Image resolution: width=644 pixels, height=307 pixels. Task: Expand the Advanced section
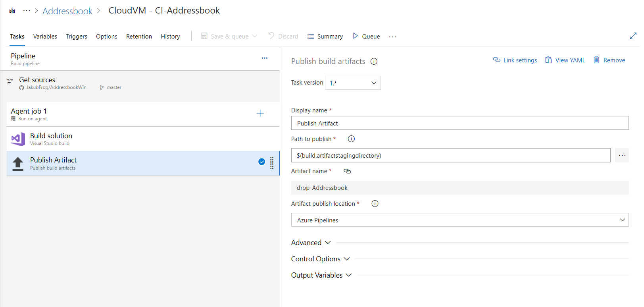311,243
